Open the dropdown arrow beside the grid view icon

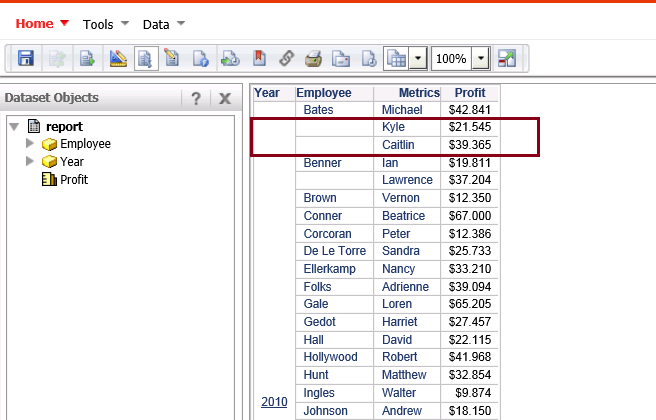point(418,59)
